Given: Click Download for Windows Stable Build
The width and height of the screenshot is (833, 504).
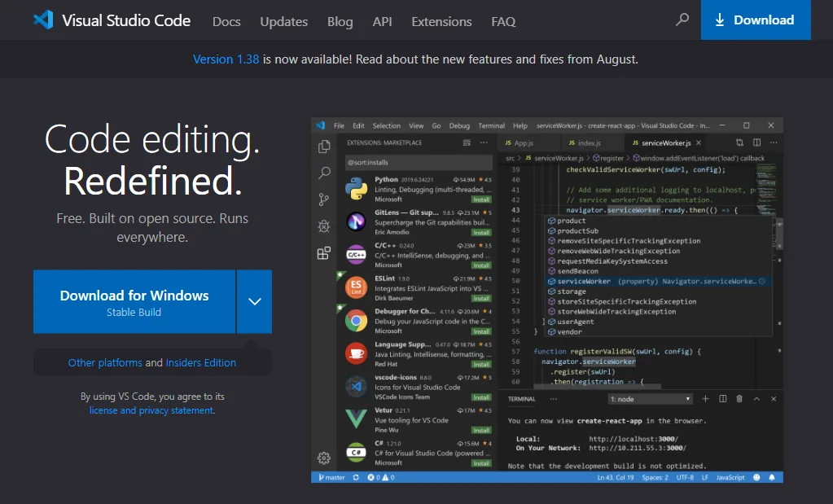Looking at the screenshot, I should pyautogui.click(x=134, y=301).
